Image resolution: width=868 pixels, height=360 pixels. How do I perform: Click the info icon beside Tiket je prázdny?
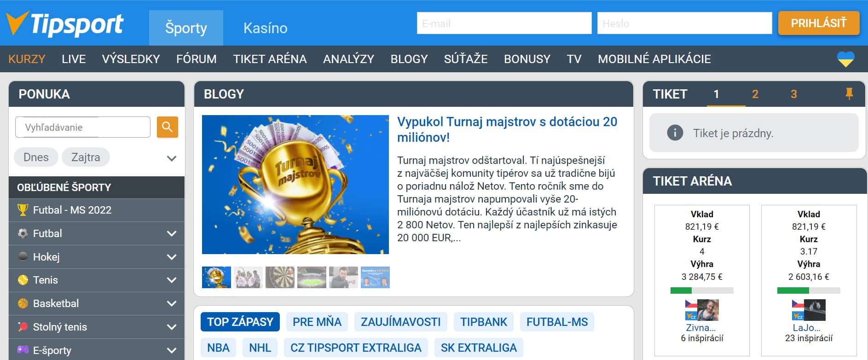click(675, 133)
